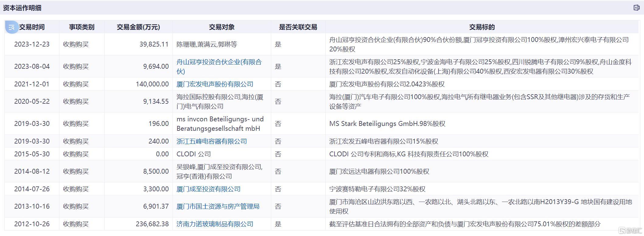Click 是 in the 2023-12-23 row
This screenshot has width=644, height=236.
[x=278, y=44]
